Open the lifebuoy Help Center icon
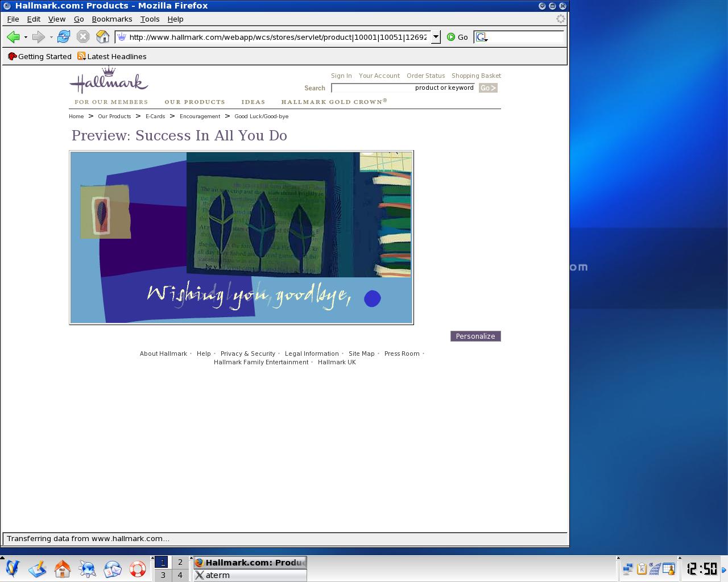728x582 pixels. click(x=138, y=568)
